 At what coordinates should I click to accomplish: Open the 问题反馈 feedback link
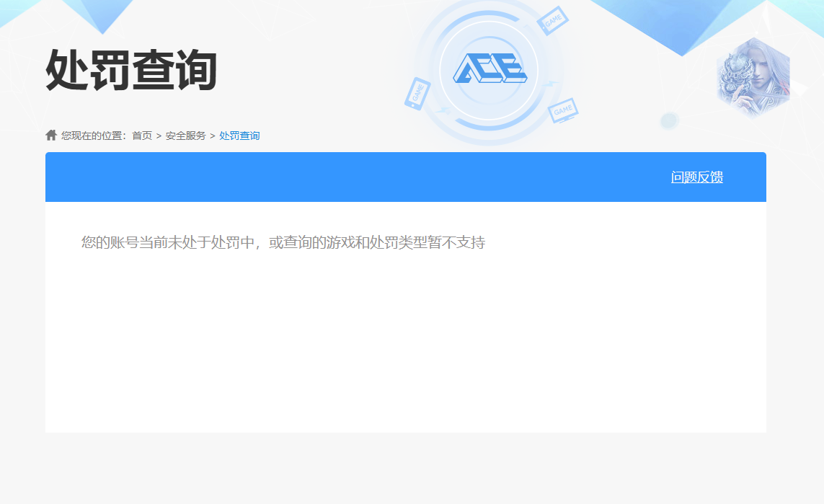point(696,177)
